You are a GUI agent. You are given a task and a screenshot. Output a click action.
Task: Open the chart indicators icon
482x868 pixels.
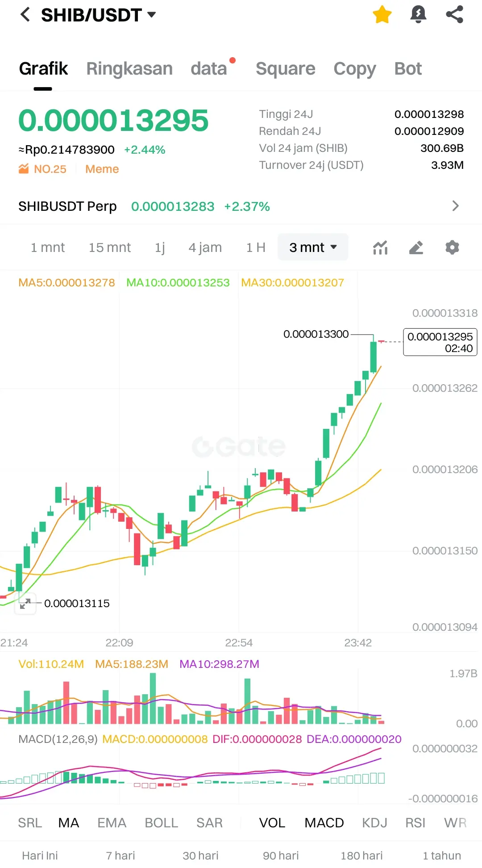point(380,247)
